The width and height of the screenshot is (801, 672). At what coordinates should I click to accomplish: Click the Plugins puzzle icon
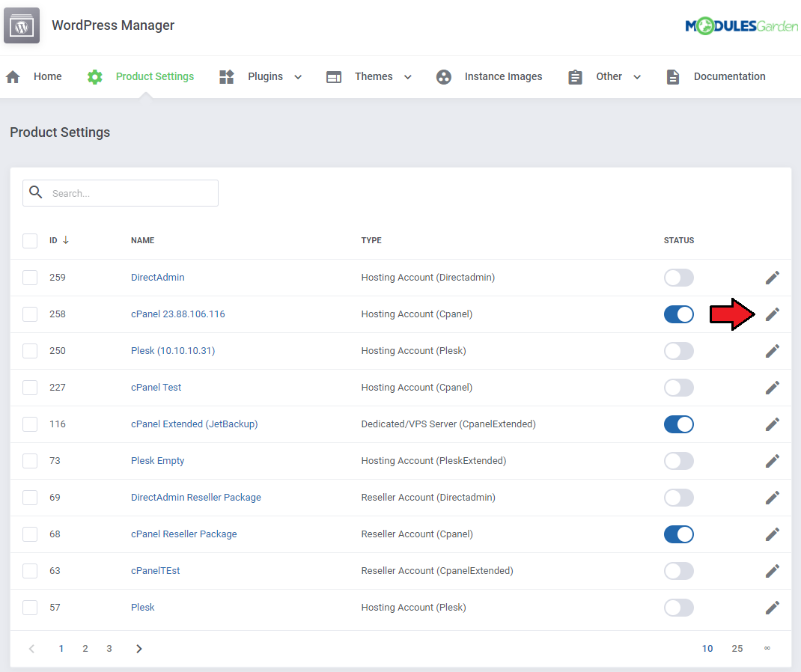(226, 76)
